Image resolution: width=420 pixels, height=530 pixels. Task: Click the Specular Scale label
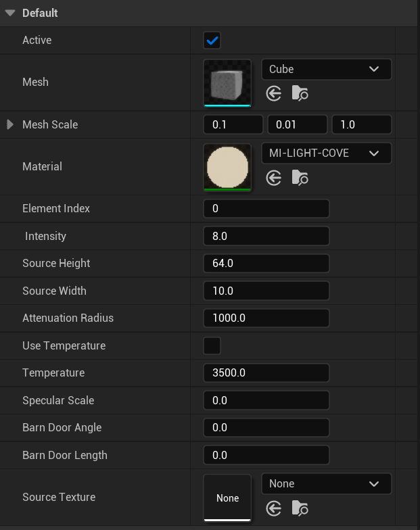pos(58,400)
